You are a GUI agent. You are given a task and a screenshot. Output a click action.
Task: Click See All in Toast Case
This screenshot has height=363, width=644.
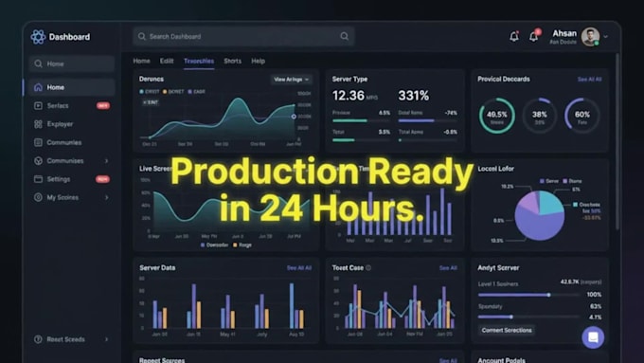[x=448, y=268]
